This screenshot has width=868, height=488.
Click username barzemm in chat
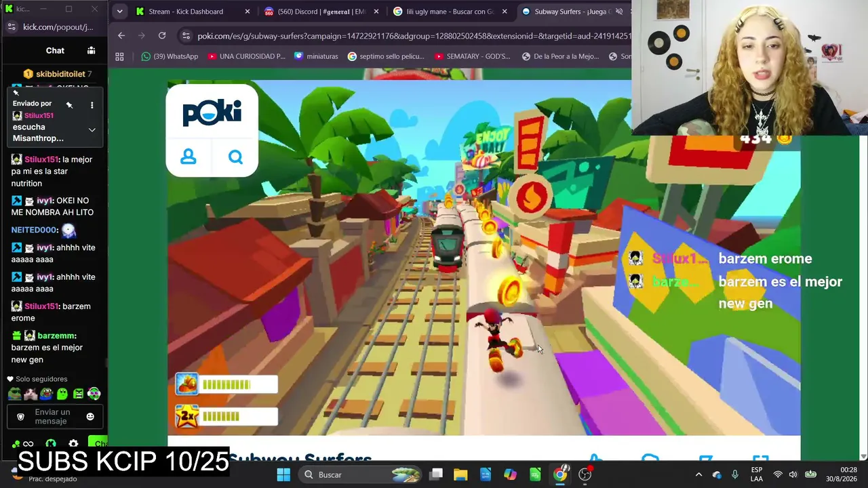pyautogui.click(x=56, y=335)
